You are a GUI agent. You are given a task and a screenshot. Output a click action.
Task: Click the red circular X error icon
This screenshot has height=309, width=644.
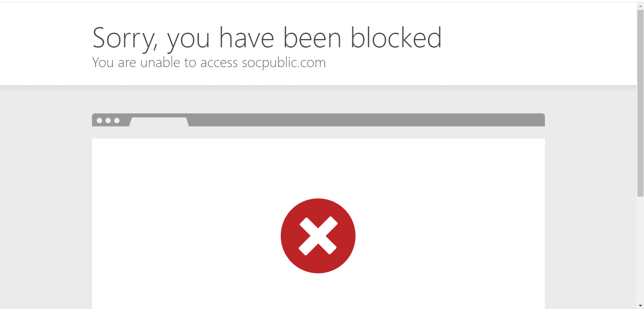[x=318, y=236]
